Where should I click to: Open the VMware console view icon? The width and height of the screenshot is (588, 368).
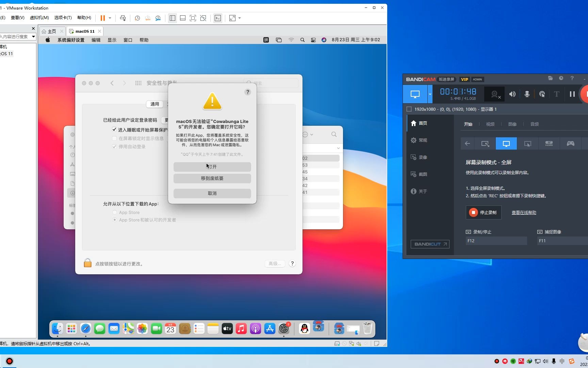218,18
